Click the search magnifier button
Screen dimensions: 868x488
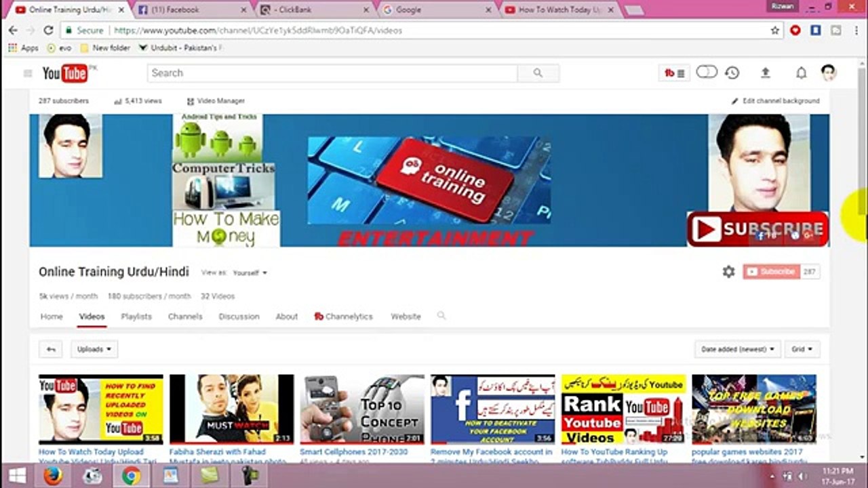click(538, 73)
